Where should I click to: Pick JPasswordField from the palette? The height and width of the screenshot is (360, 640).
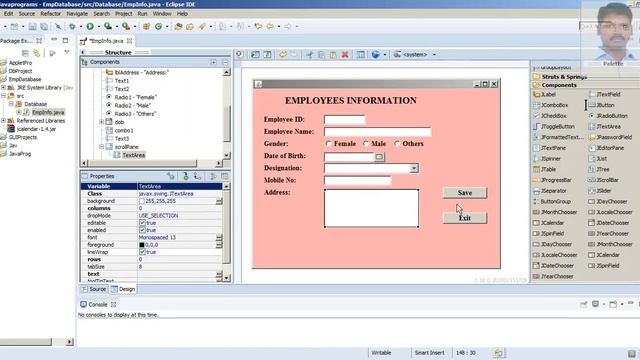point(610,137)
